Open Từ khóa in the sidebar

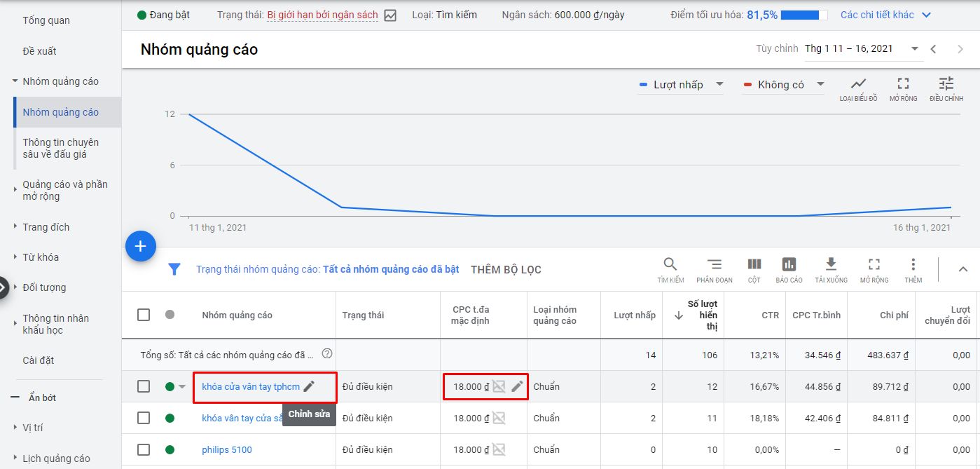41,257
